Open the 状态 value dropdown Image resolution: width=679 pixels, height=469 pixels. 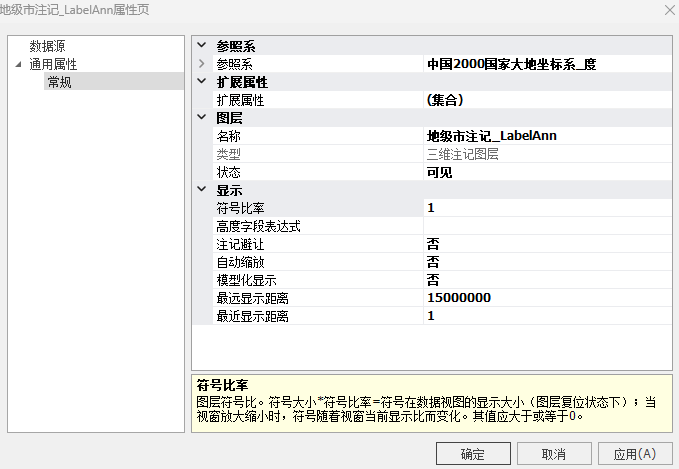pos(545,172)
